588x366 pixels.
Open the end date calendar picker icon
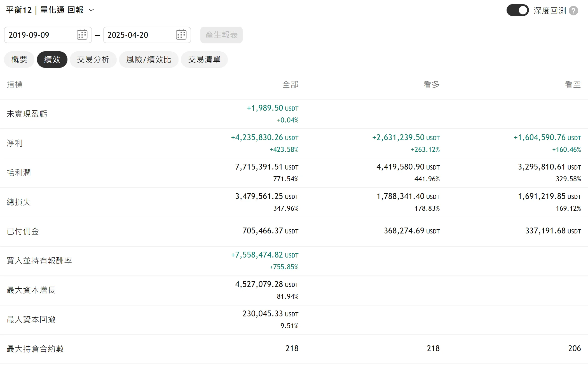click(x=181, y=35)
